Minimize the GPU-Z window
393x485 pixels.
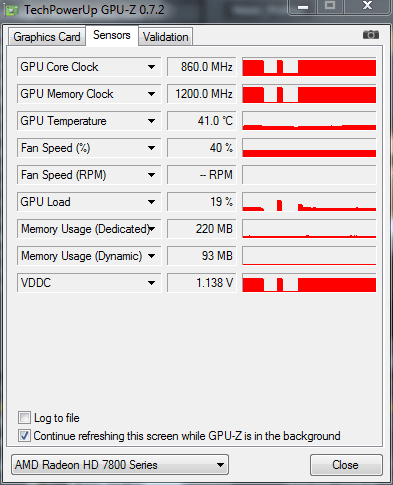pyautogui.click(x=303, y=7)
